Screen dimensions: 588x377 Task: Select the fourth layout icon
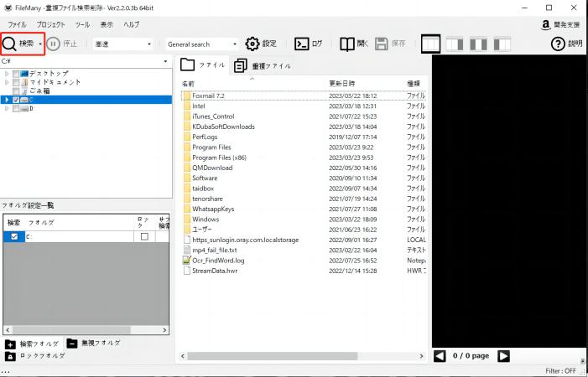pyautogui.click(x=502, y=44)
